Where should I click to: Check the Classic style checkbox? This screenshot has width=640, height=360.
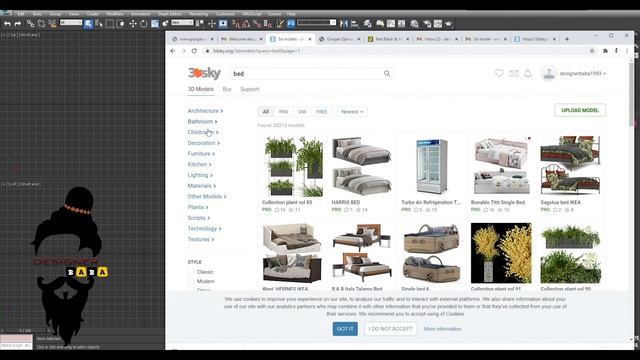pos(191,272)
